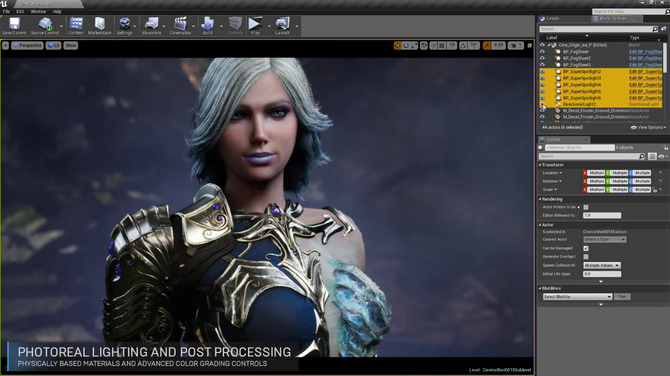Open Convert Actor Select a Type dropdown

(605, 240)
